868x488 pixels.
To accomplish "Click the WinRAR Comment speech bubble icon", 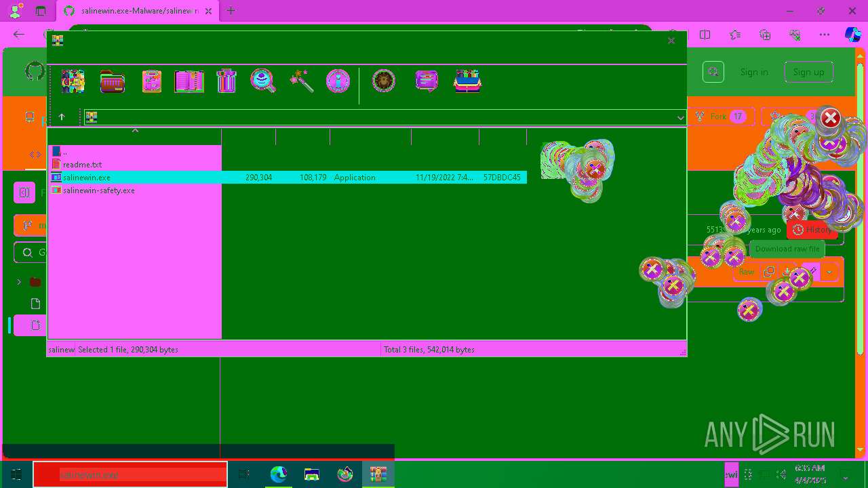I will (x=427, y=81).
